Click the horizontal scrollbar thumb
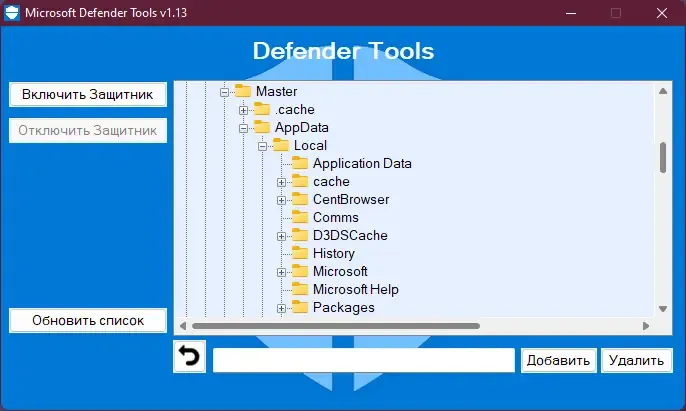Image resolution: width=686 pixels, height=411 pixels. point(336,326)
